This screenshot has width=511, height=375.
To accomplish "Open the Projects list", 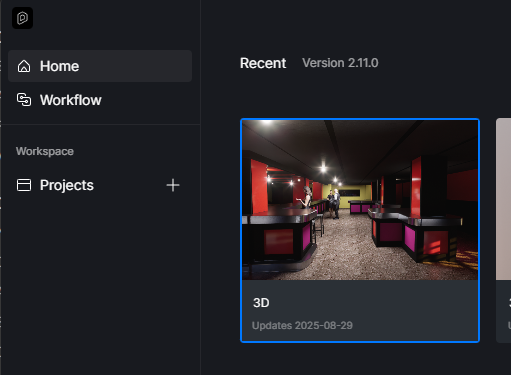I will [67, 185].
